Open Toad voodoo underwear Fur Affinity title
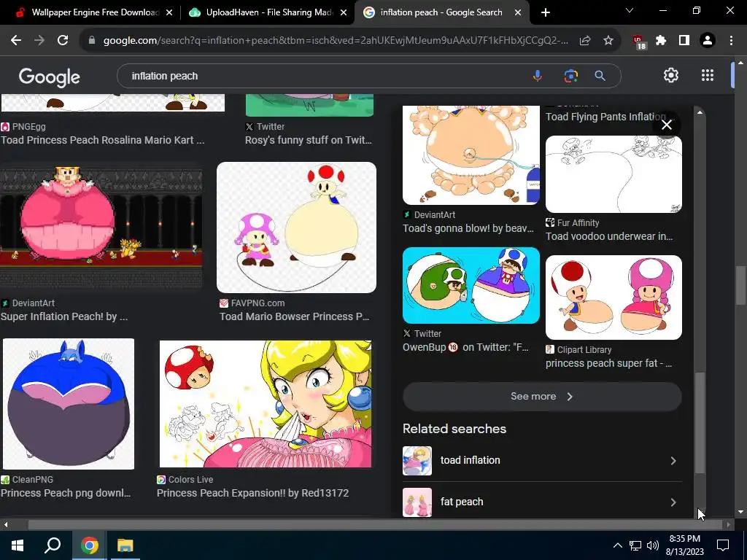This screenshot has width=747, height=560. 609,237
